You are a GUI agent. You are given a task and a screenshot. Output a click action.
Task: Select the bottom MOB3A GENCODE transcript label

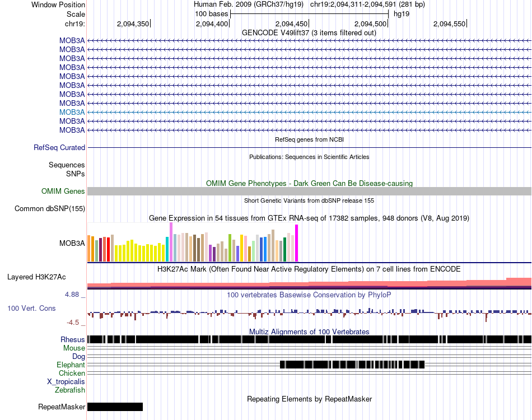pos(72,130)
